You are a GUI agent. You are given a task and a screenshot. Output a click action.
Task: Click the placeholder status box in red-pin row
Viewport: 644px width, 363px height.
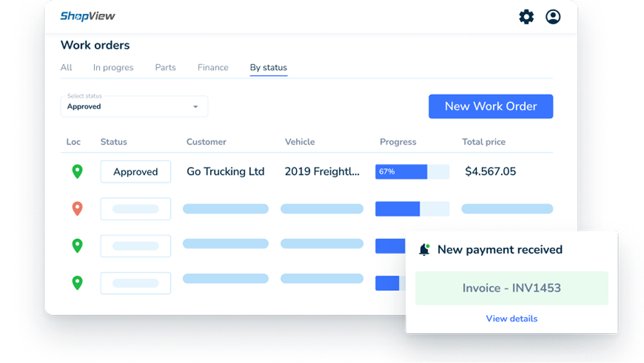click(x=136, y=209)
